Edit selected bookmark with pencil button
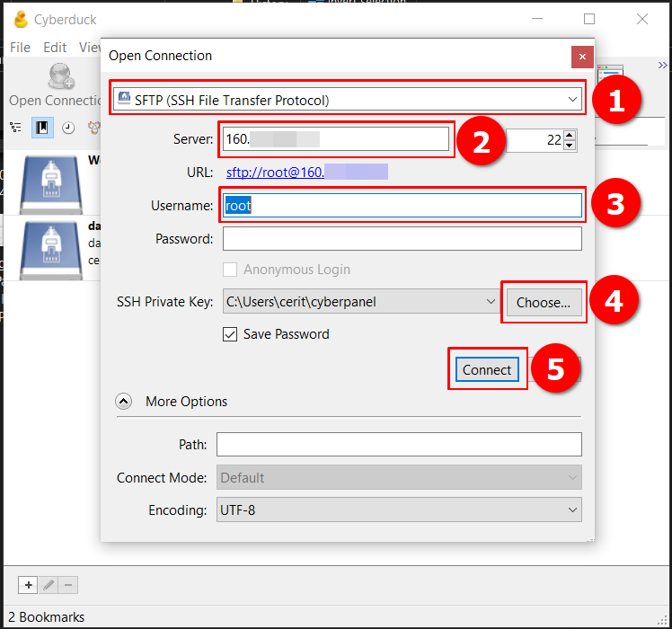The image size is (672, 629). pyautogui.click(x=49, y=585)
